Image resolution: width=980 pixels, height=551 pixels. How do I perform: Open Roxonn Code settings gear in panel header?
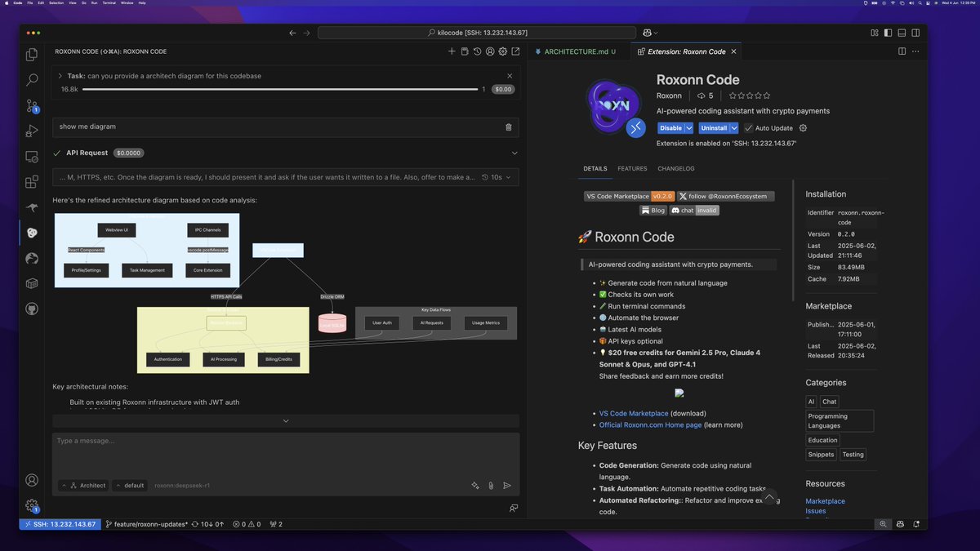(x=503, y=51)
